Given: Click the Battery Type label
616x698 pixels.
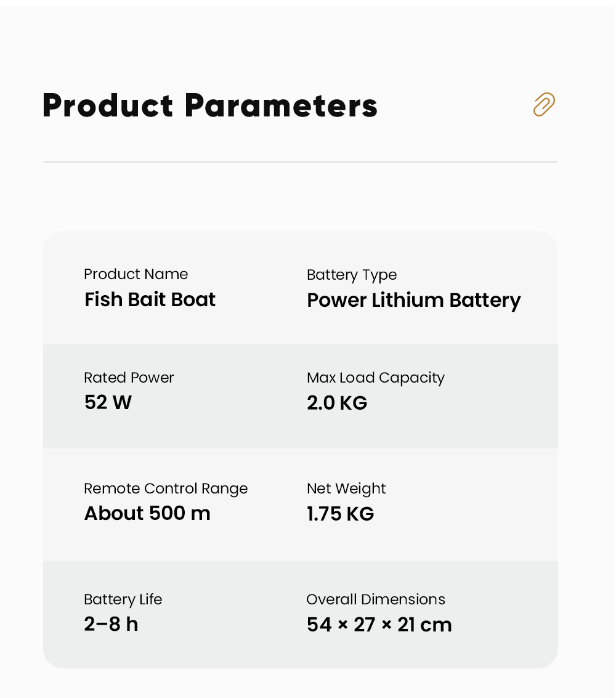Looking at the screenshot, I should [x=352, y=275].
